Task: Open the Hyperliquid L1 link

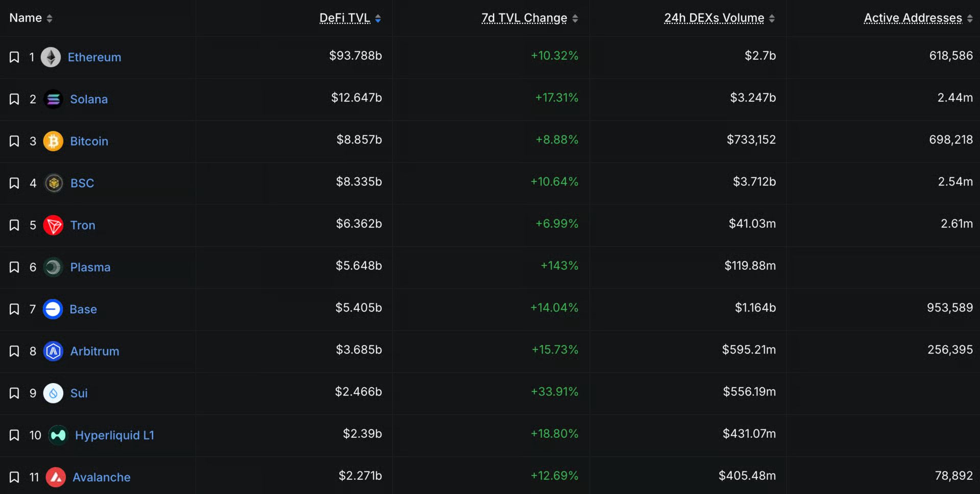Action: 114,435
